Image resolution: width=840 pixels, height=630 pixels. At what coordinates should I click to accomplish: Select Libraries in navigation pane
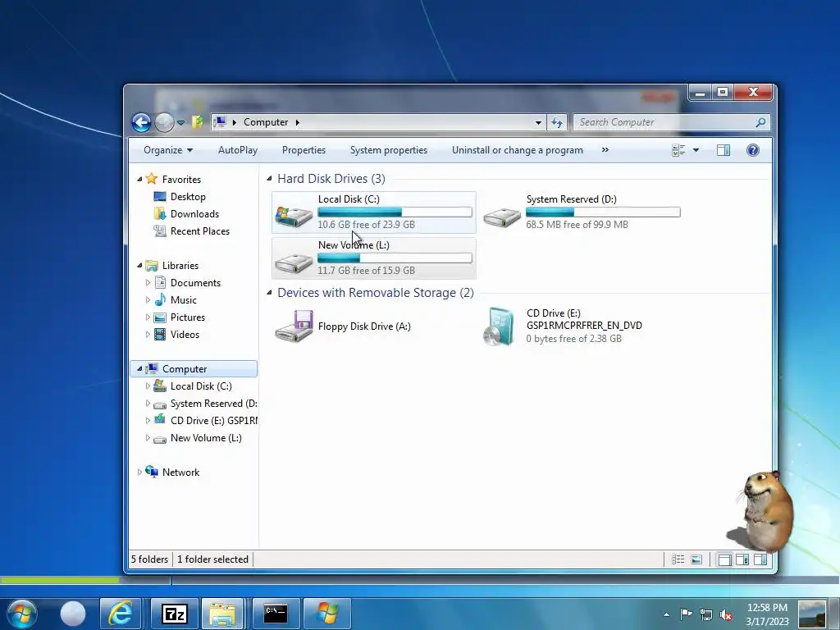pyautogui.click(x=180, y=266)
